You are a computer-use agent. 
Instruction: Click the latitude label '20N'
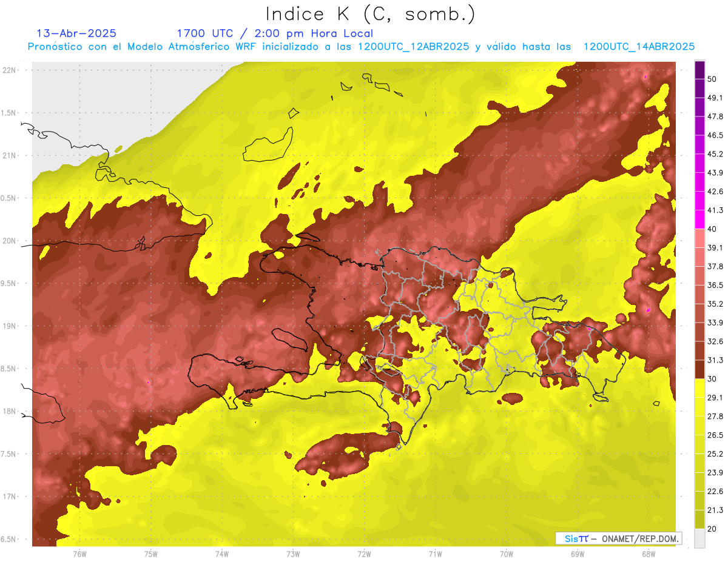[x=10, y=241]
